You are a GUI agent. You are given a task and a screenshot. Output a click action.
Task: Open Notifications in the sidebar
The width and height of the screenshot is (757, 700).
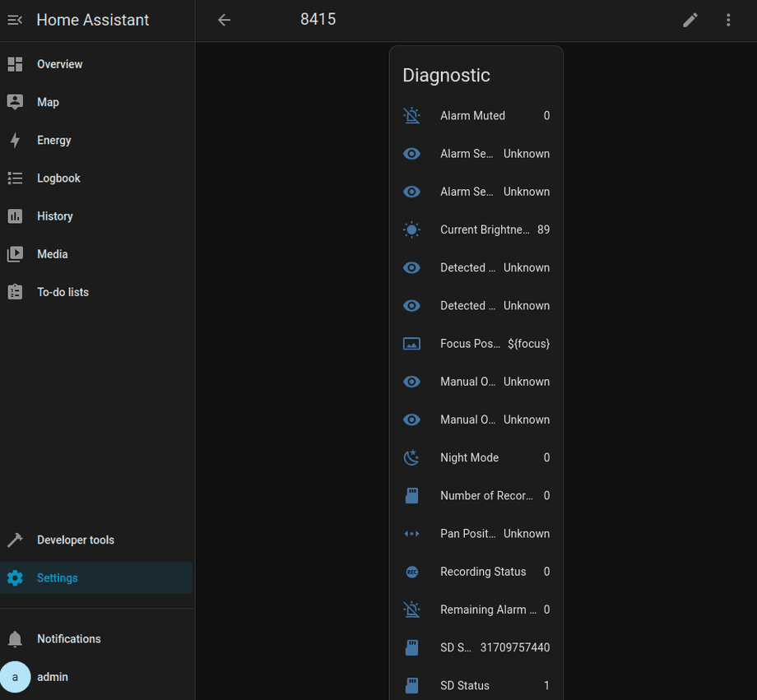68,638
